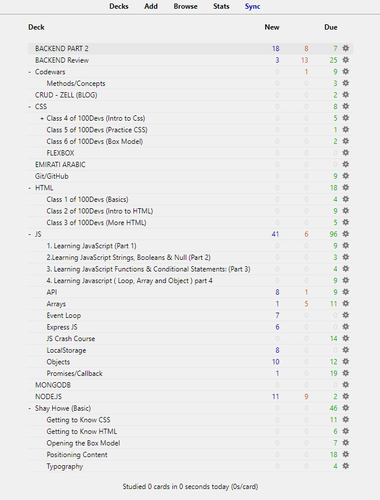Click gear icon on the CSS deck row
The image size is (380, 500).
pos(346,106)
